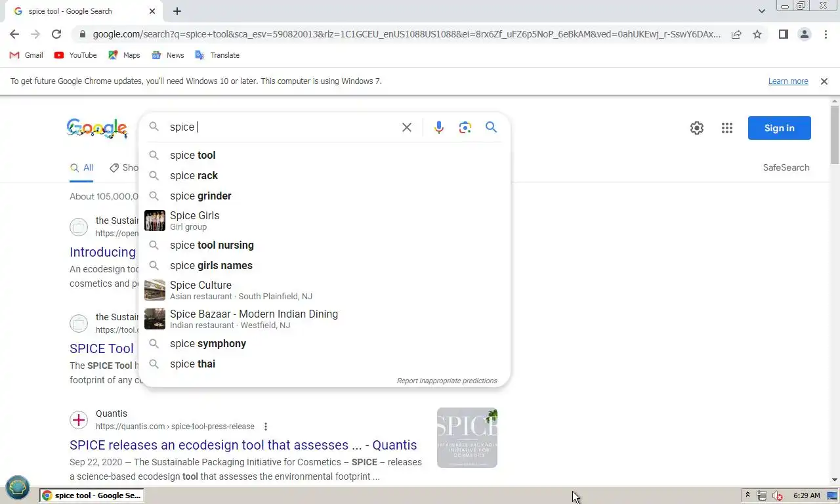Viewport: 840px width, 504px height.
Task: Share this page icon in address bar
Action: pos(736,34)
